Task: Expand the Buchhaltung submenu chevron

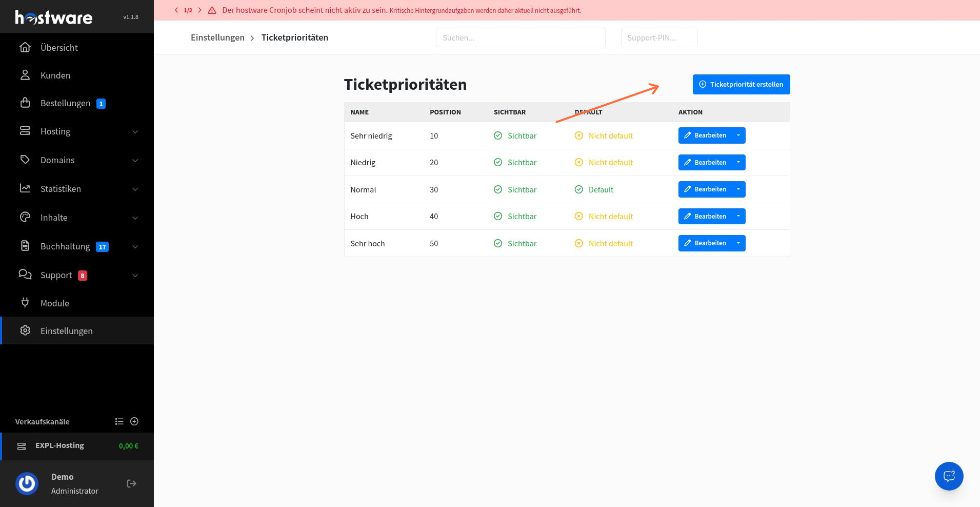Action: (x=135, y=247)
